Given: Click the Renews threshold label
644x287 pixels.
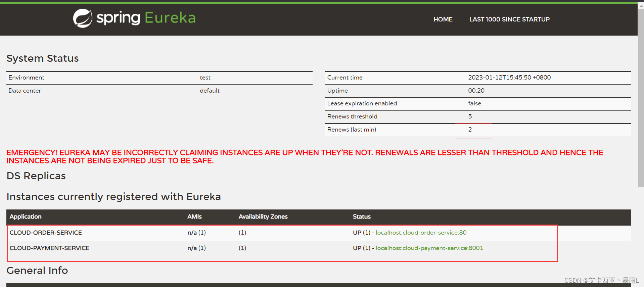Looking at the screenshot, I should click(352, 116).
